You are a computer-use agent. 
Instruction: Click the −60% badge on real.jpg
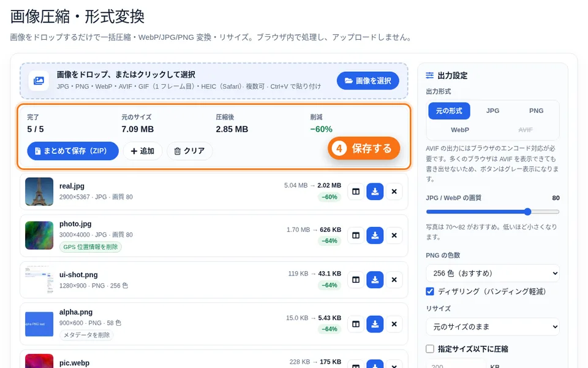330,197
